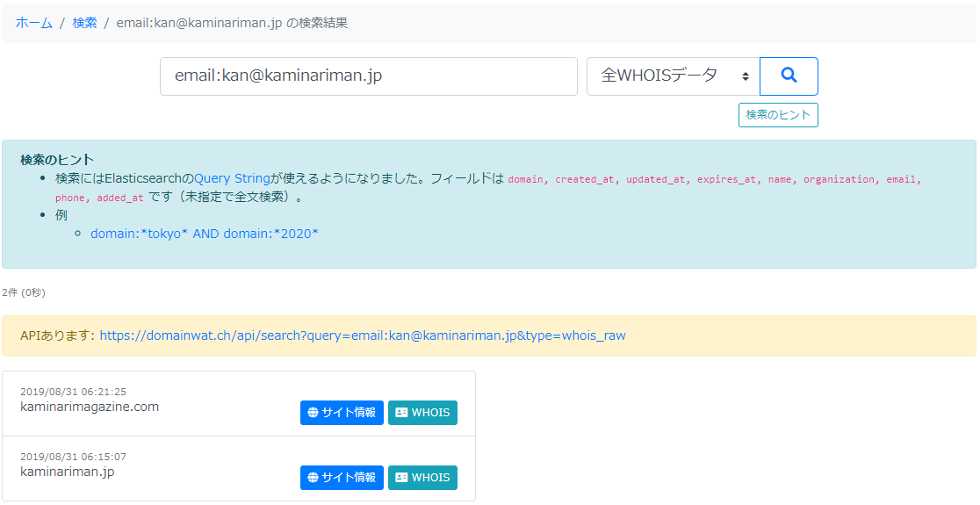Focus the email:kan@kaminariman.jp search field
The image size is (980, 505).
click(368, 76)
